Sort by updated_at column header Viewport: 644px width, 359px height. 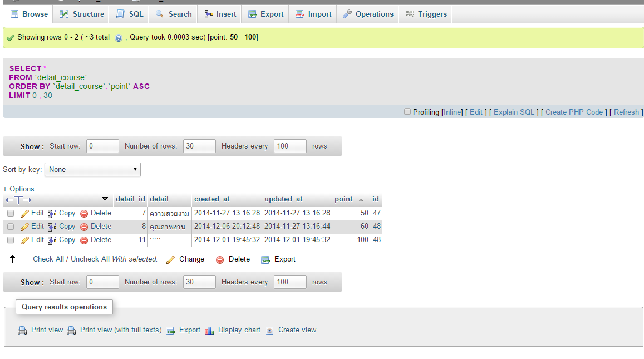pos(283,199)
